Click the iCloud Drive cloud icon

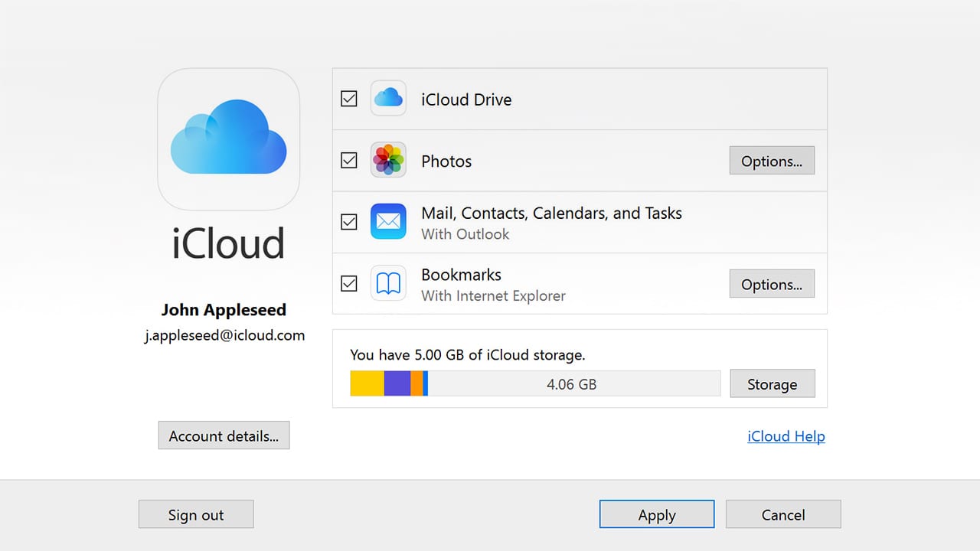click(x=388, y=99)
